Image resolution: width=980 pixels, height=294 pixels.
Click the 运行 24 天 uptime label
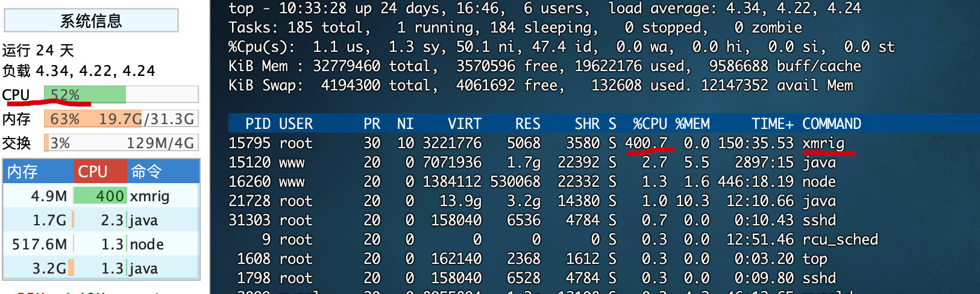(x=38, y=50)
